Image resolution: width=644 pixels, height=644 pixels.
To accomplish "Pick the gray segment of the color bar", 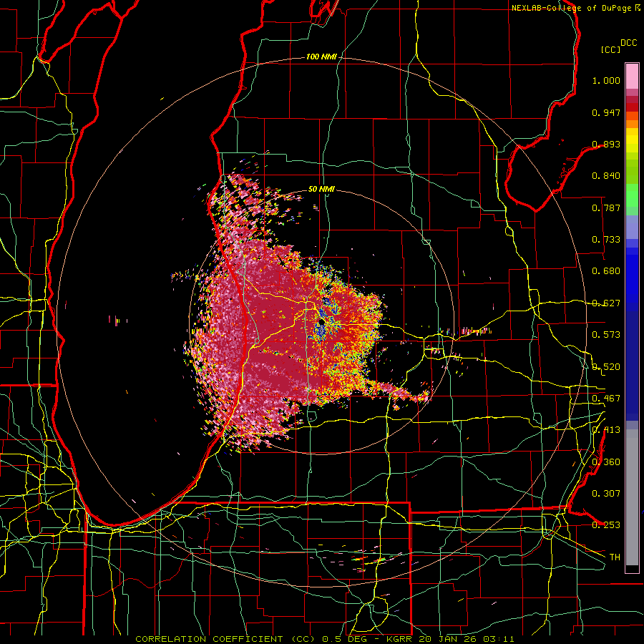I will 632,497.
